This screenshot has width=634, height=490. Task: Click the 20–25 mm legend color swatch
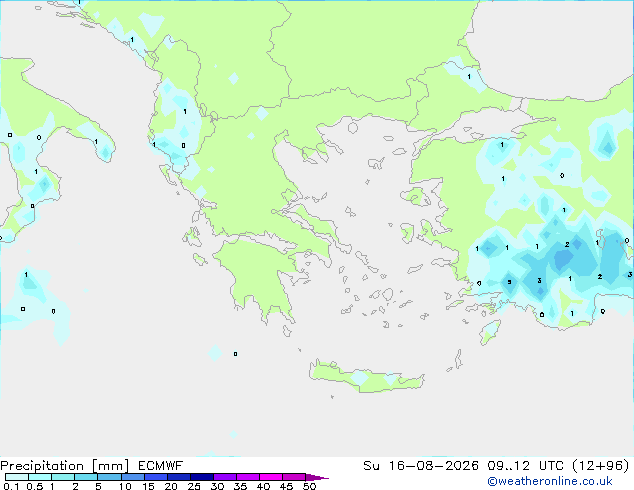coord(178,477)
